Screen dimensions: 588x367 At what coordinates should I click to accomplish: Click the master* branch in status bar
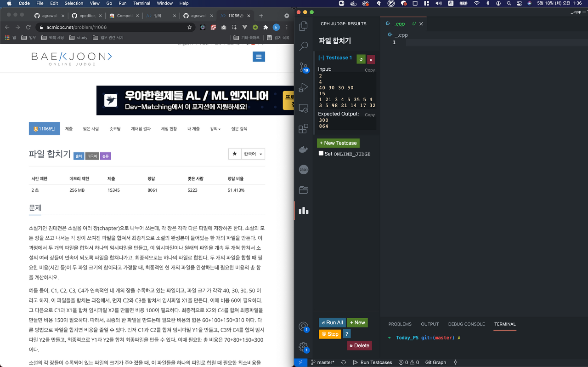pyautogui.click(x=323, y=362)
